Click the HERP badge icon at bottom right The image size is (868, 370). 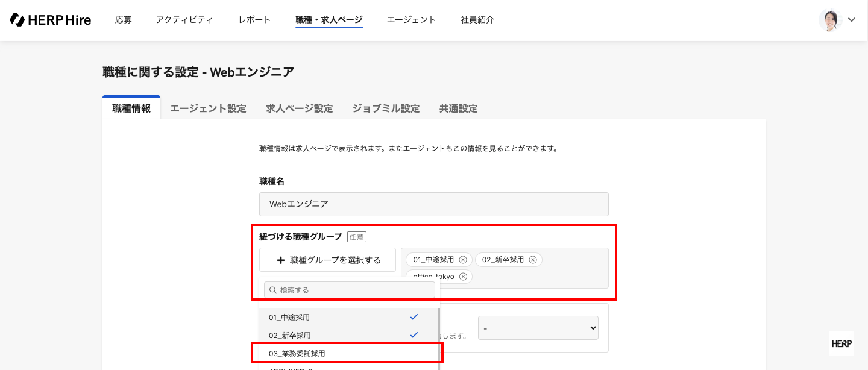click(841, 343)
